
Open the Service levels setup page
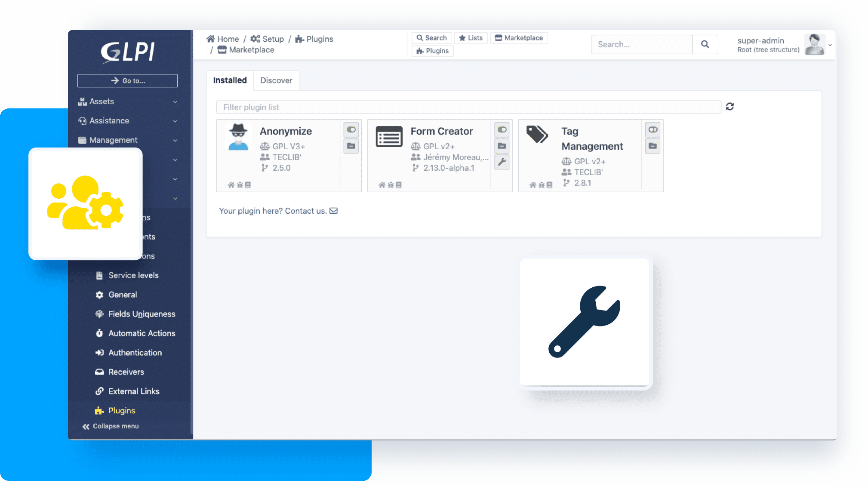click(133, 275)
